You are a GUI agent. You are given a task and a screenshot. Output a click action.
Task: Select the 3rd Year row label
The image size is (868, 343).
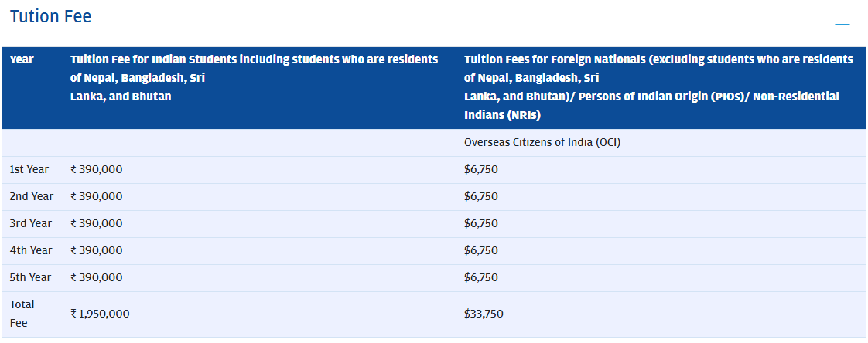point(30,223)
